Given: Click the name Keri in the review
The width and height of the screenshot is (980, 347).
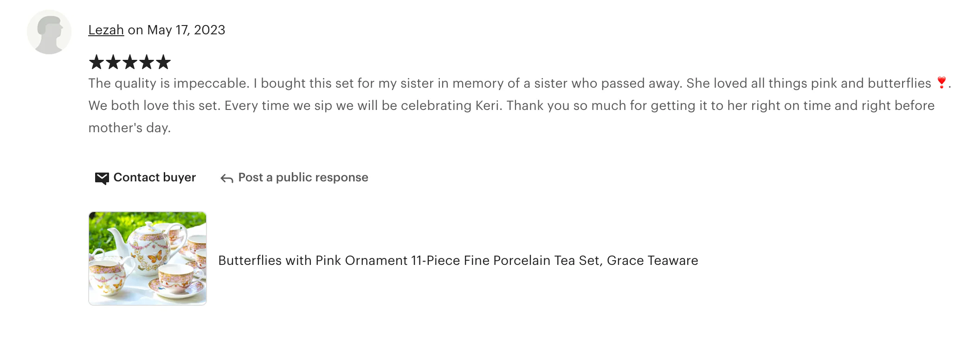Looking at the screenshot, I should 488,106.
